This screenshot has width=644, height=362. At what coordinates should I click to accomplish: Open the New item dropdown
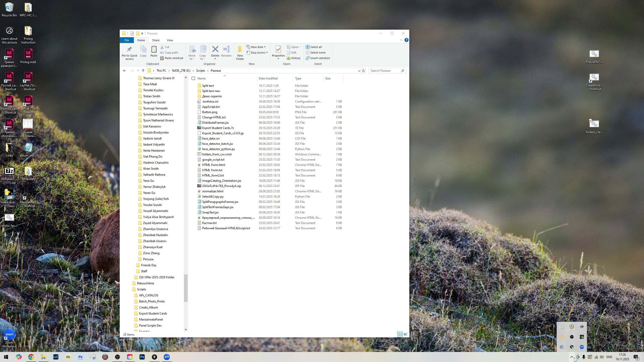point(257,47)
